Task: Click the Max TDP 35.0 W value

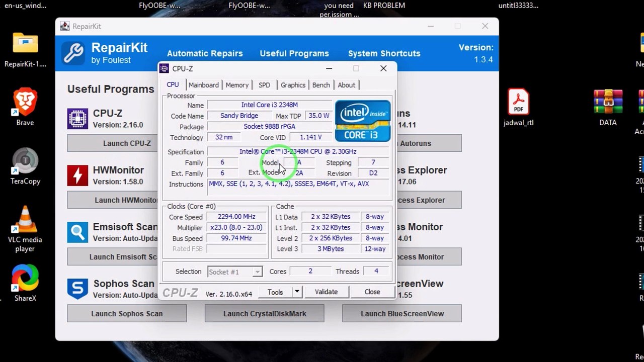Action: 319,116
